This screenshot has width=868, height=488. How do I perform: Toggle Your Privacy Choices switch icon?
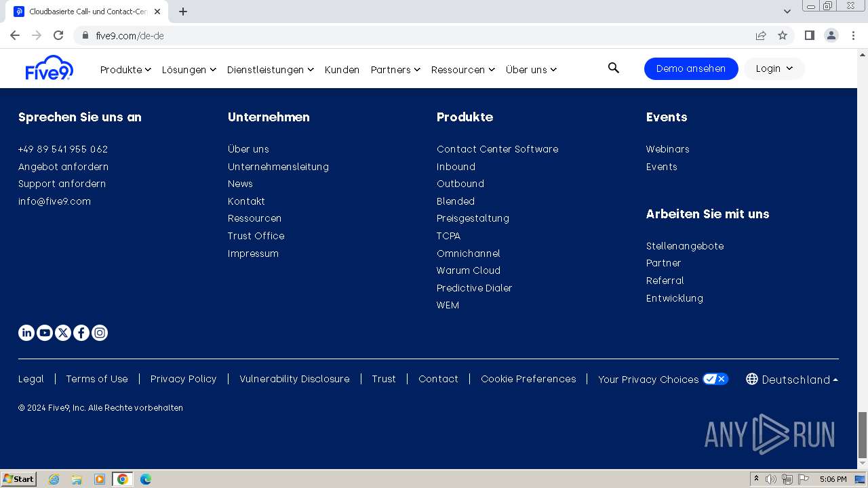715,379
